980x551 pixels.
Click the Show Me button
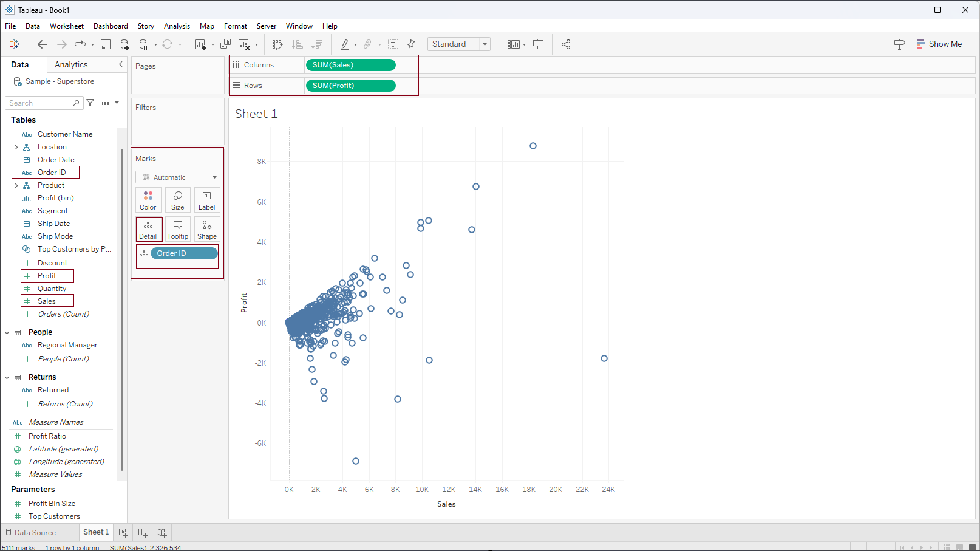[x=939, y=44]
